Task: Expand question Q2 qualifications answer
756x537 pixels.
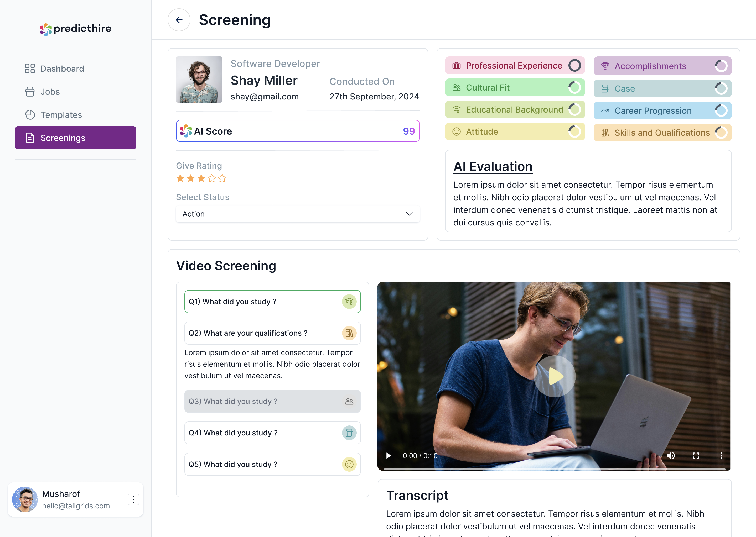Action: click(272, 333)
